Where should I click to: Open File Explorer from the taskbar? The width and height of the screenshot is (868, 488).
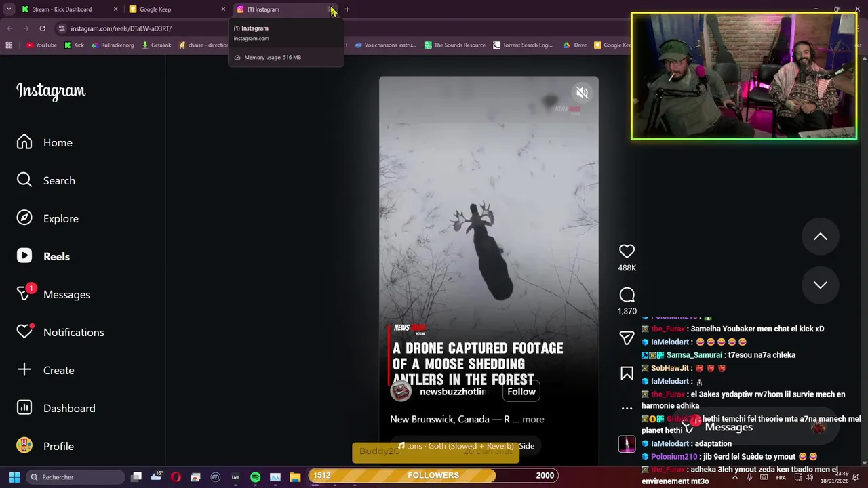295,477
